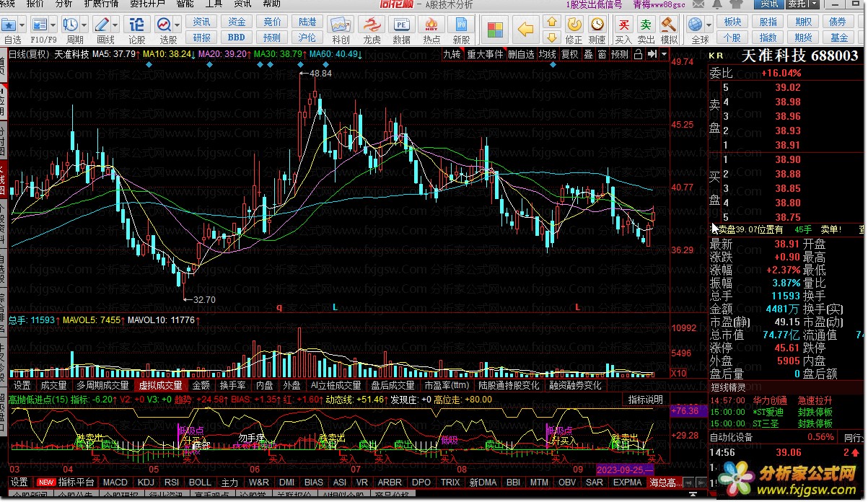Open 指标说明 indicator description
The height and width of the screenshot is (502, 868).
pyautogui.click(x=645, y=399)
